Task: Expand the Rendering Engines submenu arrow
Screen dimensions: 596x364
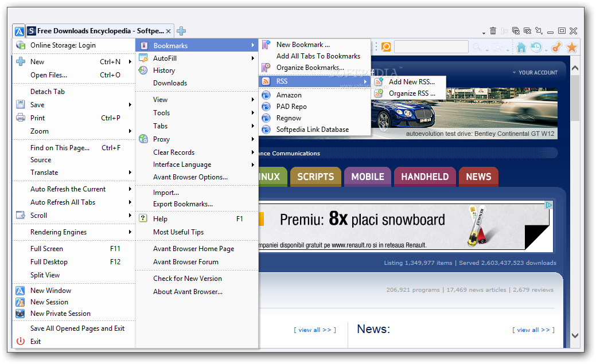Action: (130, 232)
